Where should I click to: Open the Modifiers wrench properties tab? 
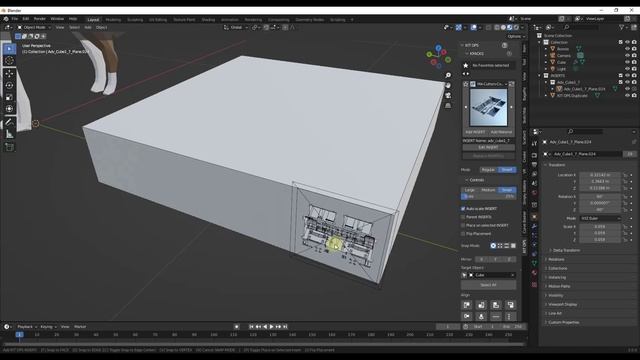coord(534,227)
